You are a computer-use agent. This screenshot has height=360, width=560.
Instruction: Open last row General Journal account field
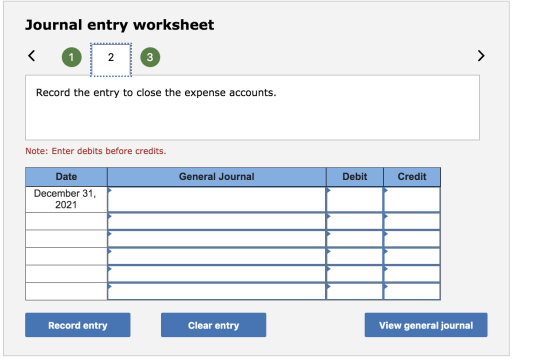[216, 291]
